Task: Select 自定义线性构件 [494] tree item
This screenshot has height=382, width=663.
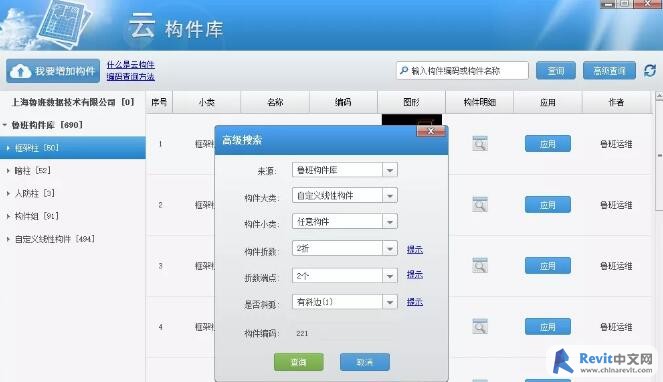Action: click(x=55, y=239)
